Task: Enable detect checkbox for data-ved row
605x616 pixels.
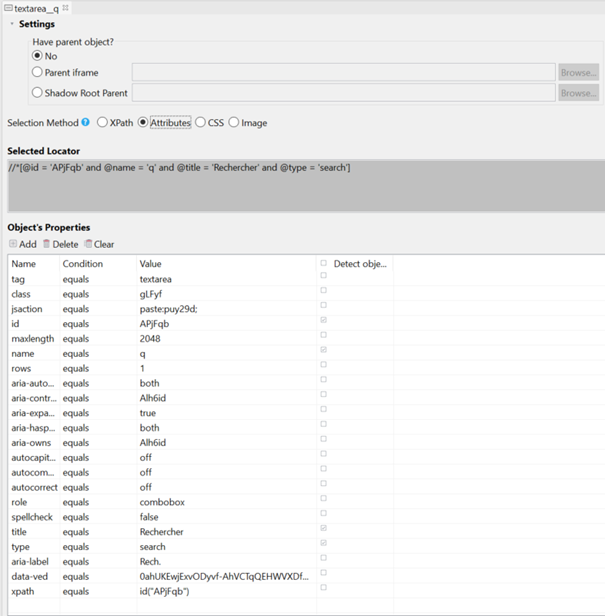Action: tap(323, 573)
